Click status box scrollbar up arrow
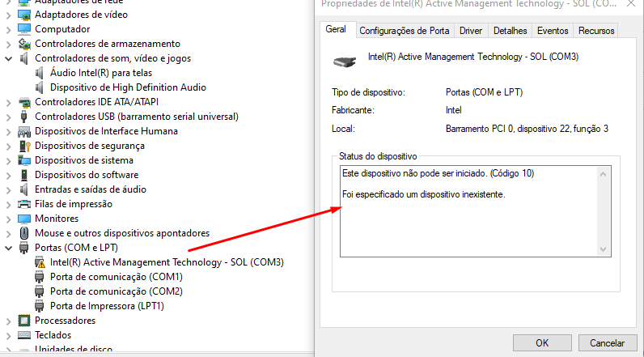 point(603,174)
